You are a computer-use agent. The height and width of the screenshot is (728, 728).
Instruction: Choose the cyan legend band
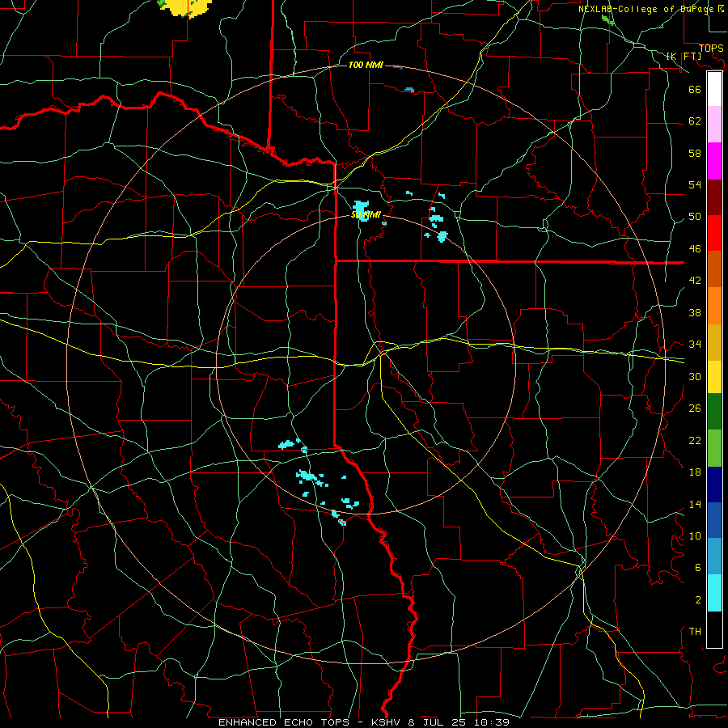714,593
